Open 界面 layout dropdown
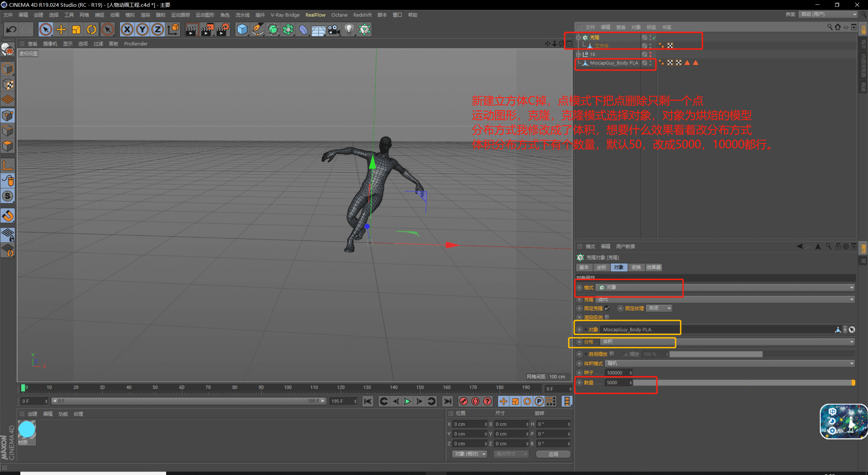The image size is (868, 475). pyautogui.click(x=828, y=14)
